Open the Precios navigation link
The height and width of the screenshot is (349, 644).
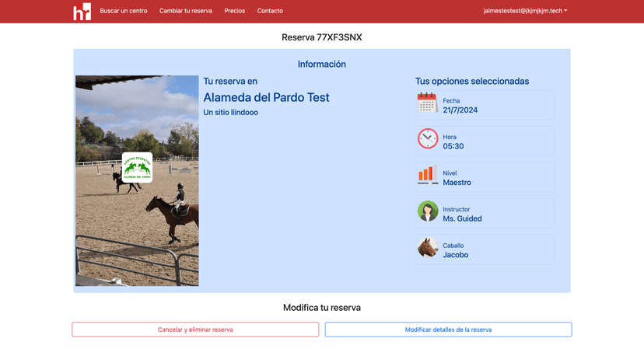(x=234, y=11)
